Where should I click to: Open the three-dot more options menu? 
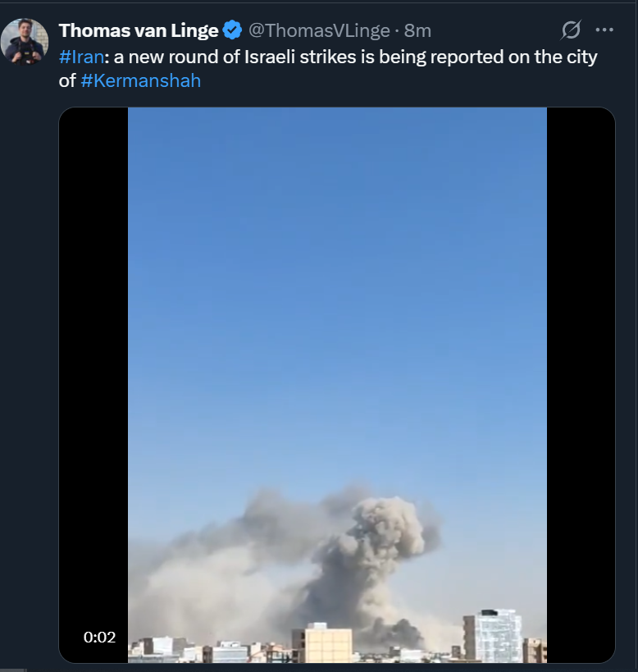[604, 30]
